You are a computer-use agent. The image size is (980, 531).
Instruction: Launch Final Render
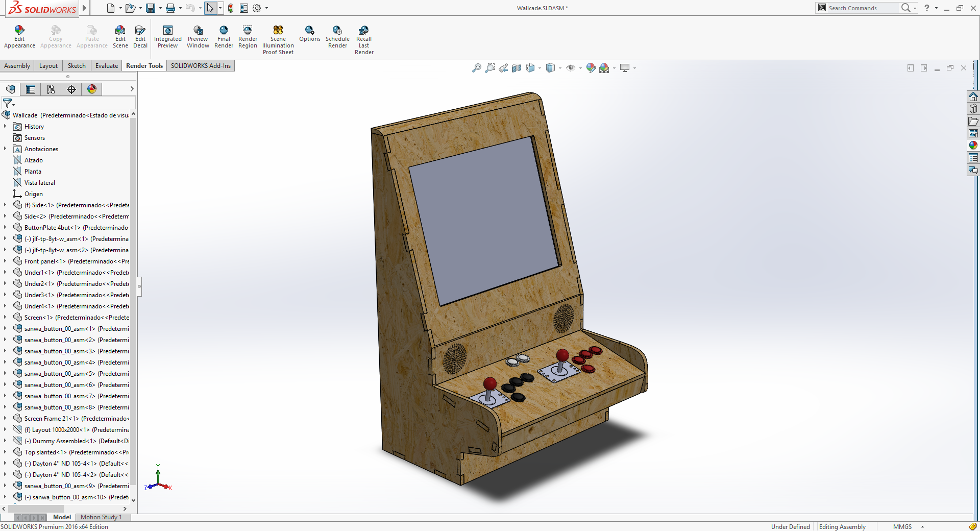pyautogui.click(x=224, y=37)
